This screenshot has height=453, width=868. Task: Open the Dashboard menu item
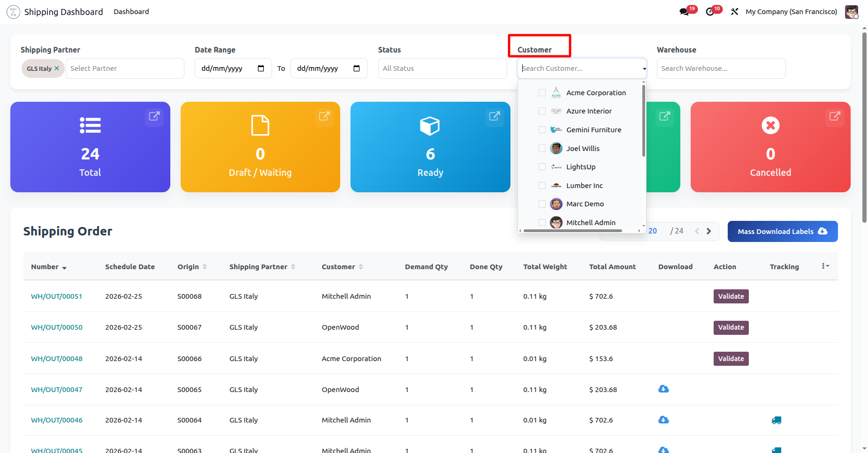pyautogui.click(x=131, y=12)
